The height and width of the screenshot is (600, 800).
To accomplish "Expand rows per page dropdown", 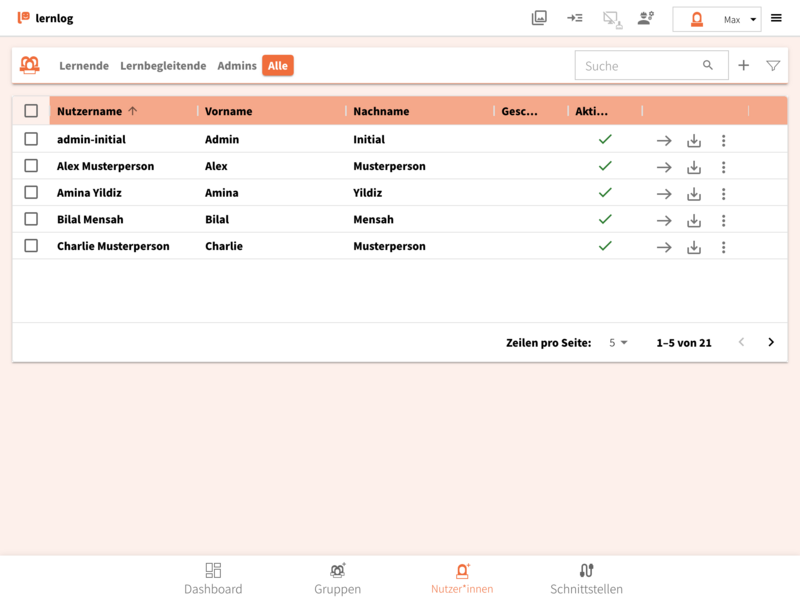I will (x=618, y=342).
